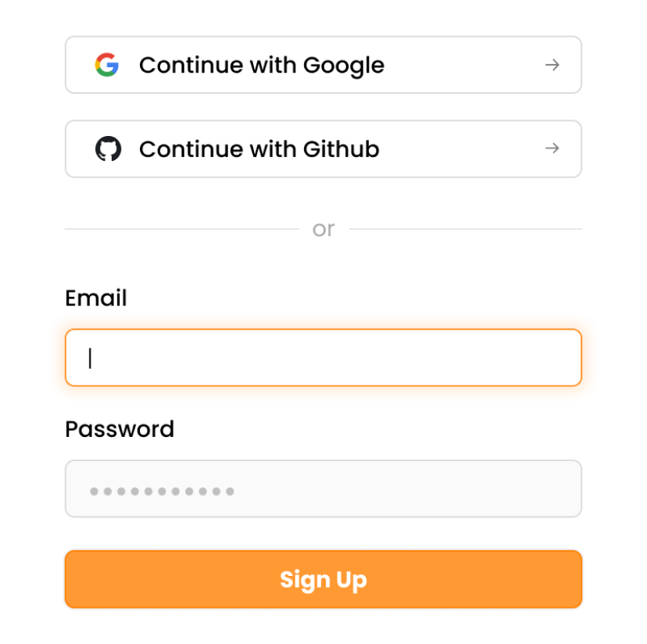647x644 pixels.
Task: Click the Google logo icon
Action: pyautogui.click(x=109, y=65)
